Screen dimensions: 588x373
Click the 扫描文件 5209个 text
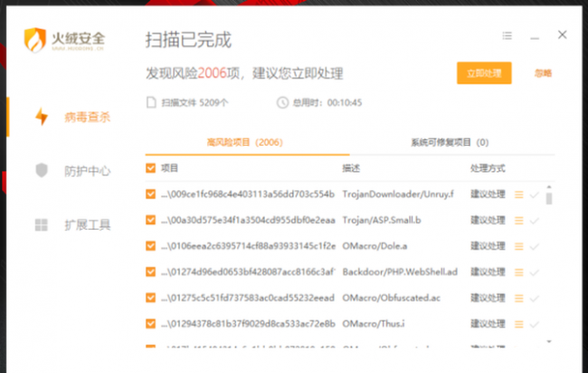pos(194,102)
